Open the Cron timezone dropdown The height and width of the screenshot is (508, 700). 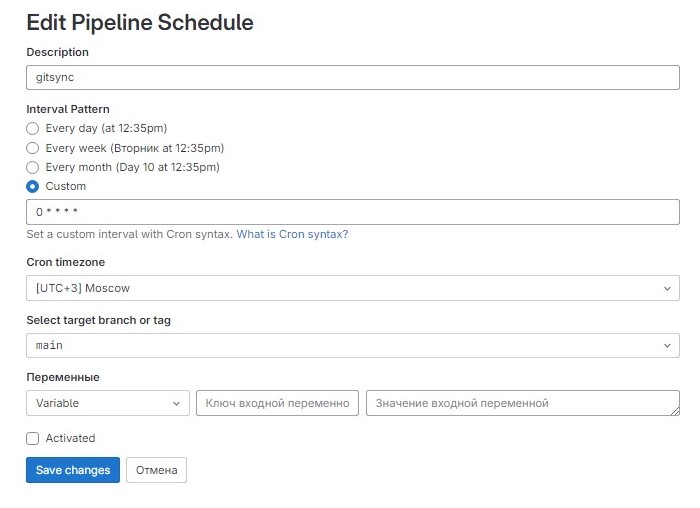point(353,288)
